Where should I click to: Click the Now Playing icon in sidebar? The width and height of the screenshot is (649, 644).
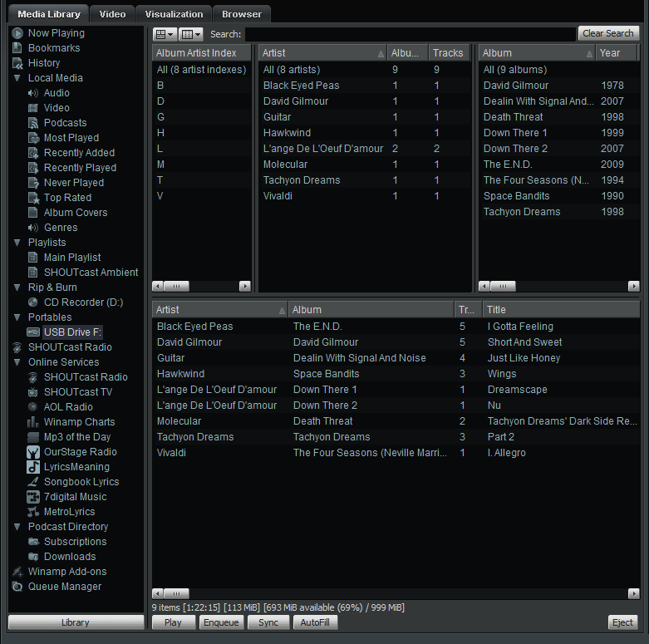[17, 33]
